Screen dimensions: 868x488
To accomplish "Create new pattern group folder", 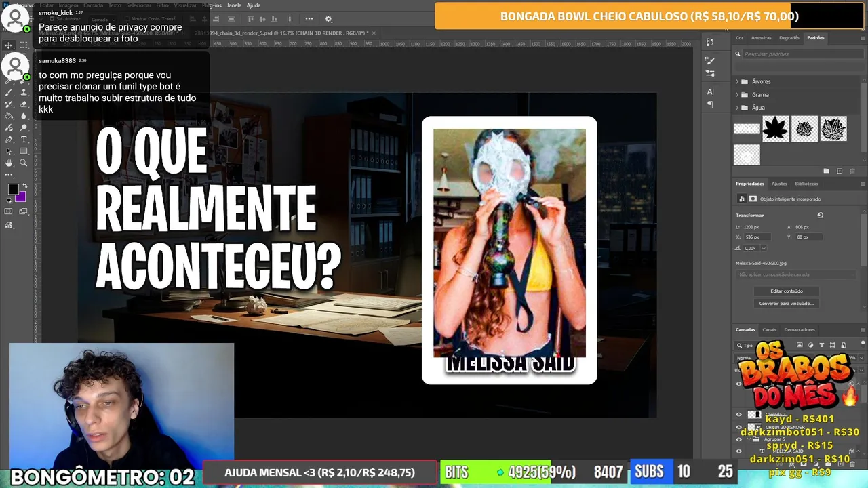I will coord(827,171).
